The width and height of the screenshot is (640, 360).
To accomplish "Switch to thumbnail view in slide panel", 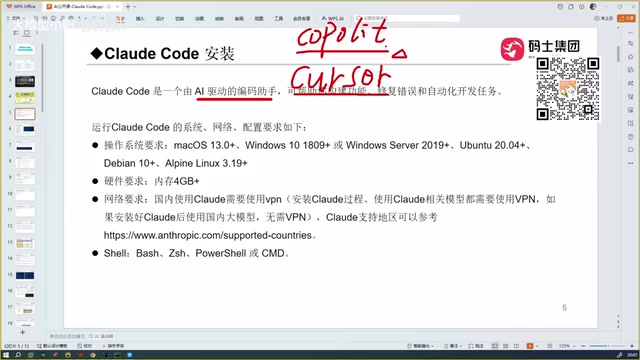I will point(27,33).
